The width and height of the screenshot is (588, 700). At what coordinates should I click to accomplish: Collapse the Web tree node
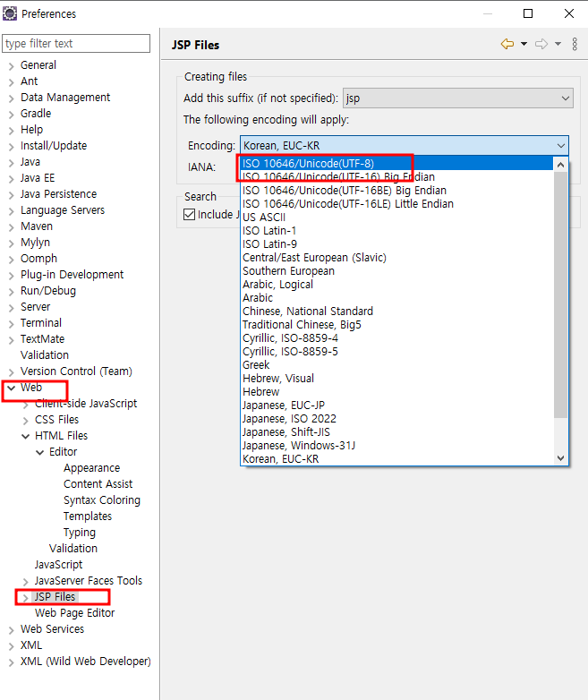(11, 388)
